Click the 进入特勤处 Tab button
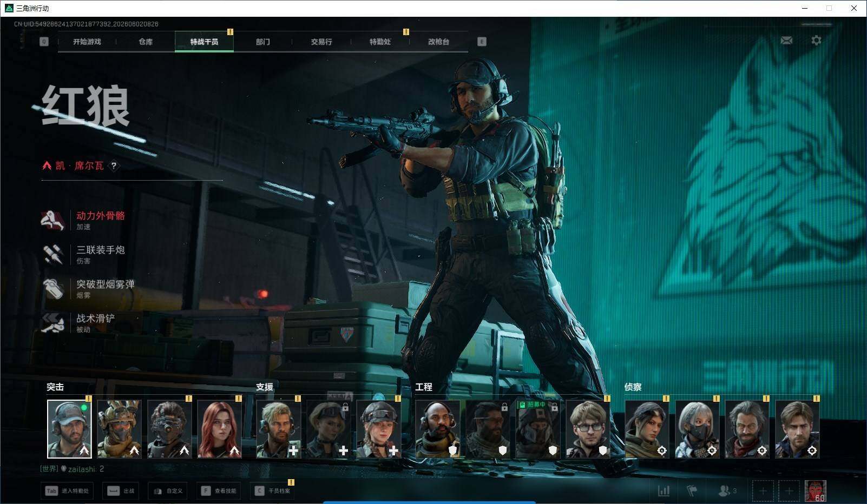Image resolution: width=867 pixels, height=504 pixels. (x=68, y=491)
